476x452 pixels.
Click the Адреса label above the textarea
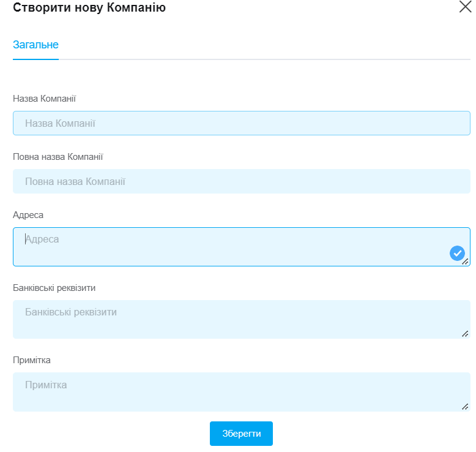(28, 215)
